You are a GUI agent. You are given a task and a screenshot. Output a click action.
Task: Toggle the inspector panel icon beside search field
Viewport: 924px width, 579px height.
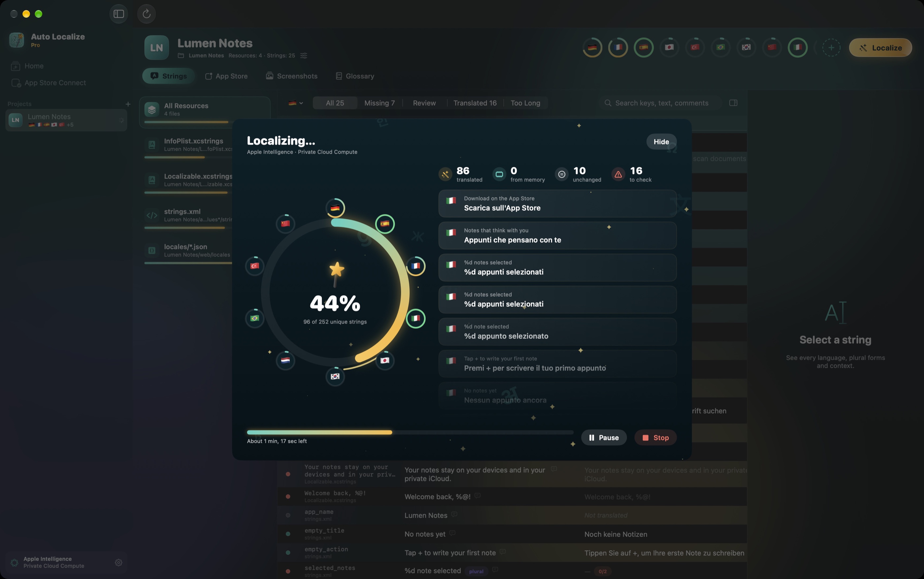tap(733, 103)
